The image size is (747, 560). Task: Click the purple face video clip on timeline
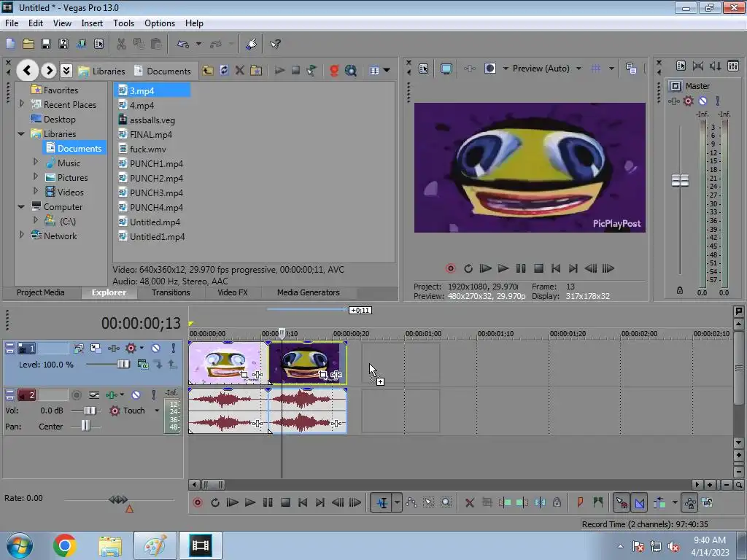click(308, 363)
